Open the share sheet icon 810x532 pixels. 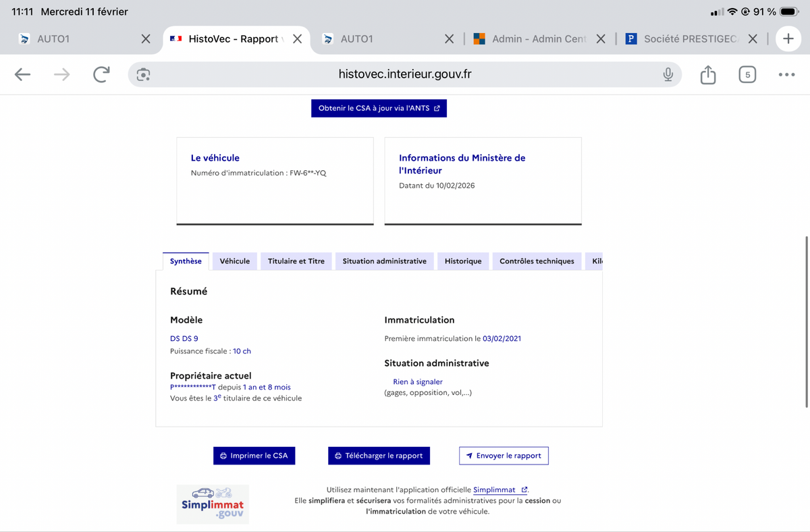707,74
